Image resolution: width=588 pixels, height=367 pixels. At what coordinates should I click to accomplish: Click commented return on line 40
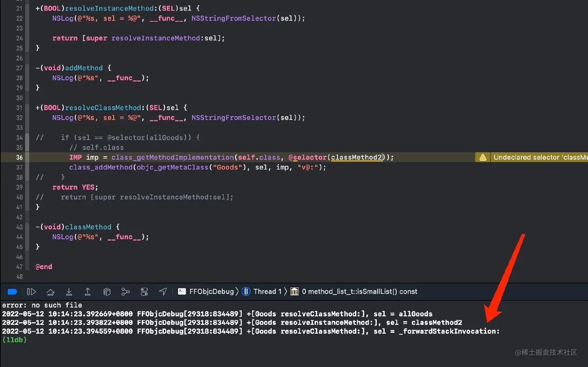point(135,197)
